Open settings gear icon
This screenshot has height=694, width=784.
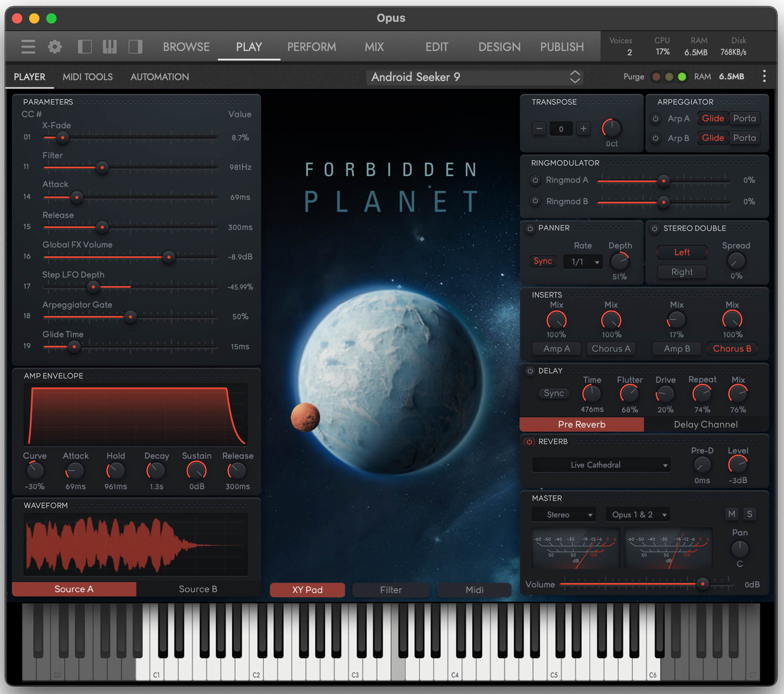[x=54, y=47]
